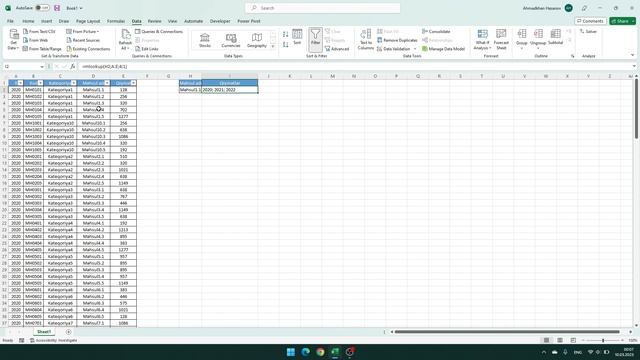Click Remove Duplicates
Viewport: 640px width, 360px height.
[x=397, y=40]
